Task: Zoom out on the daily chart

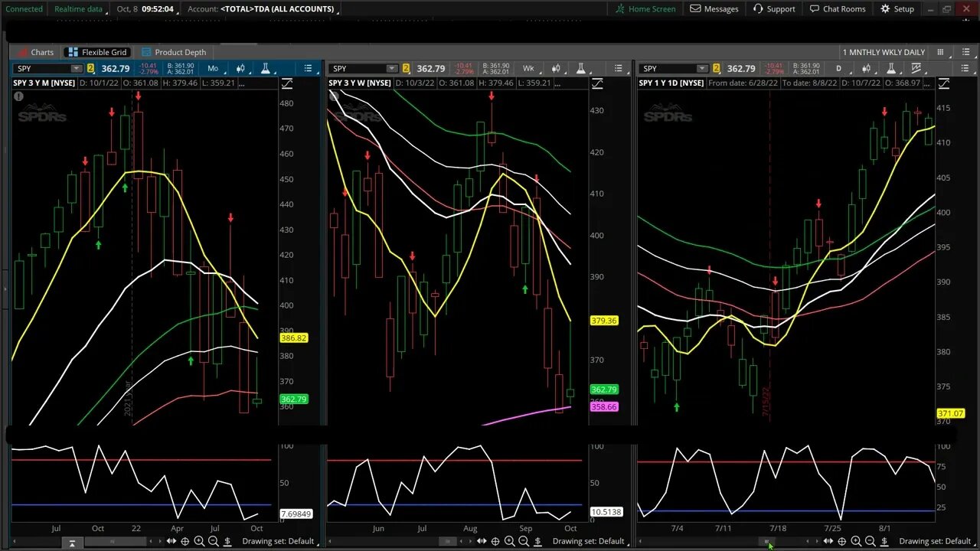Action: click(870, 541)
